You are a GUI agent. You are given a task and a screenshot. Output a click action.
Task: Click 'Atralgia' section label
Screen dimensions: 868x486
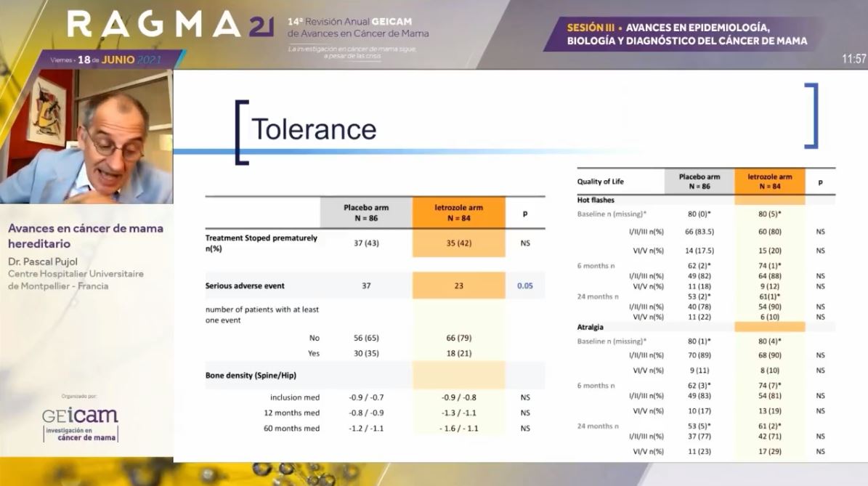(590, 327)
